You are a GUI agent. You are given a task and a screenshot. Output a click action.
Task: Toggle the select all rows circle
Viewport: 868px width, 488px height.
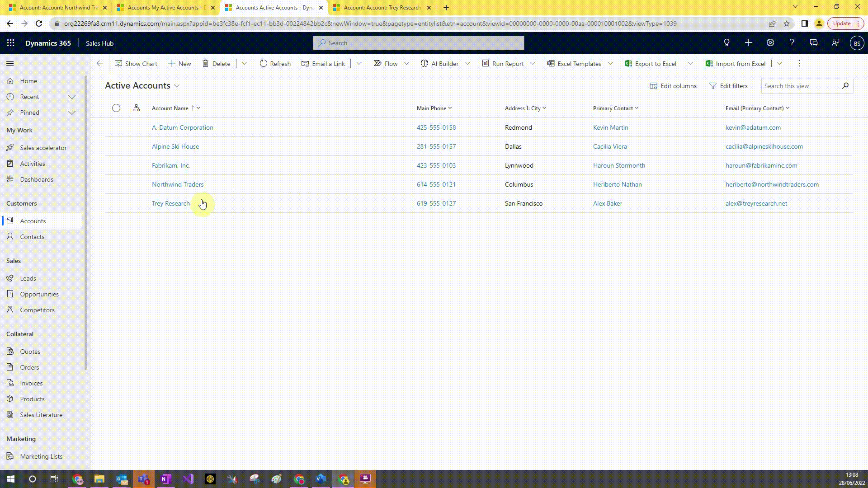pyautogui.click(x=116, y=108)
